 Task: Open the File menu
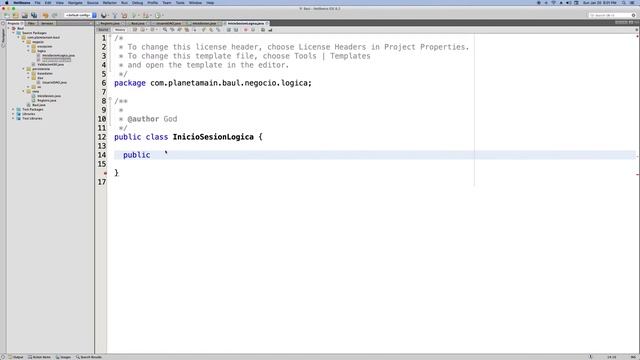point(37,3)
